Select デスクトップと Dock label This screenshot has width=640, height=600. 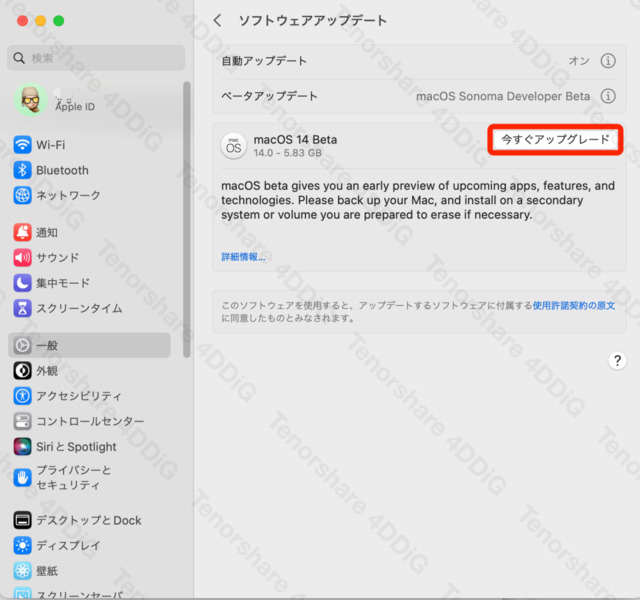pos(89,520)
